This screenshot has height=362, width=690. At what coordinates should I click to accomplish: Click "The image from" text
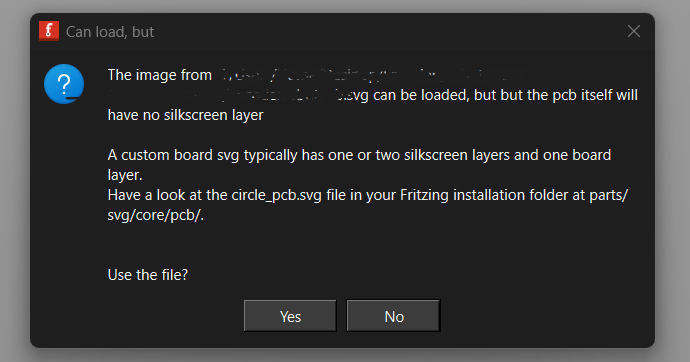(160, 75)
